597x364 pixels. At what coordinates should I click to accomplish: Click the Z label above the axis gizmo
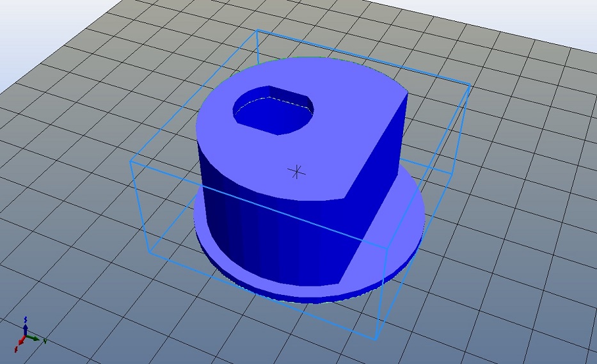(24, 318)
